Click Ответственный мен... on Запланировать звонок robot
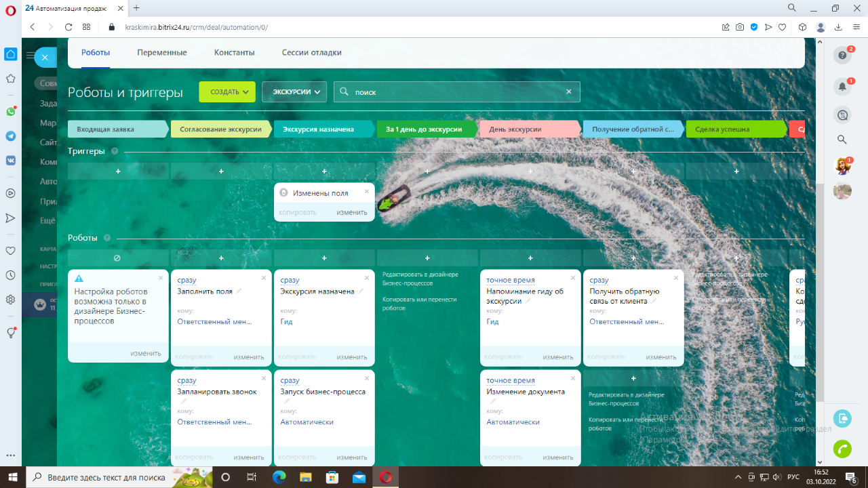Screen dimensions: 868x488 pyautogui.click(x=214, y=422)
